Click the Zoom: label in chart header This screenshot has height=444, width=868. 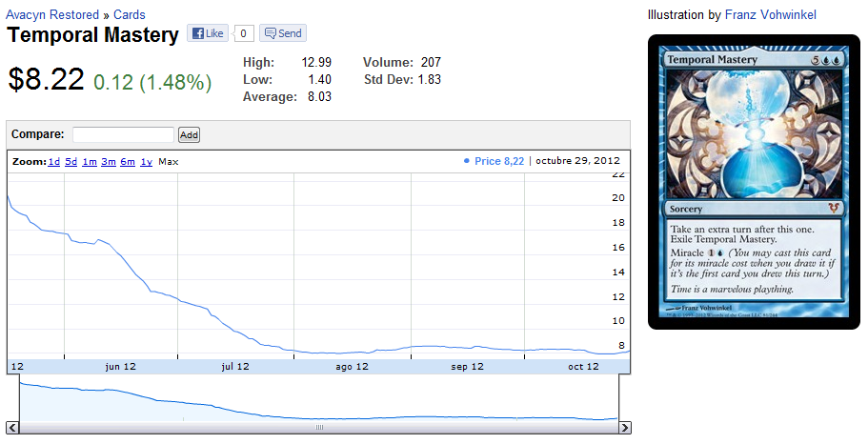coord(29,162)
